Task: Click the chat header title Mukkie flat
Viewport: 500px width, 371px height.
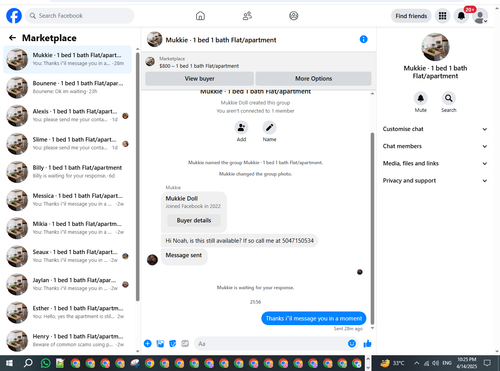Action: 221,40
